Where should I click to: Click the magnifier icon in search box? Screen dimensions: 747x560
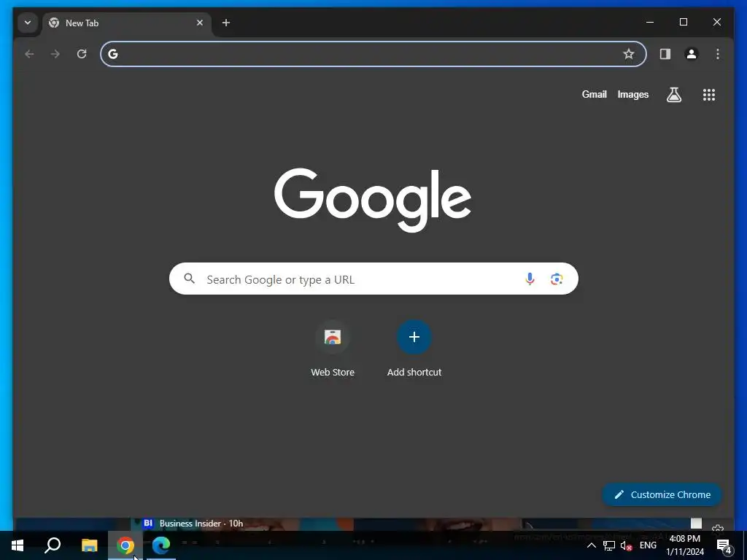click(190, 279)
